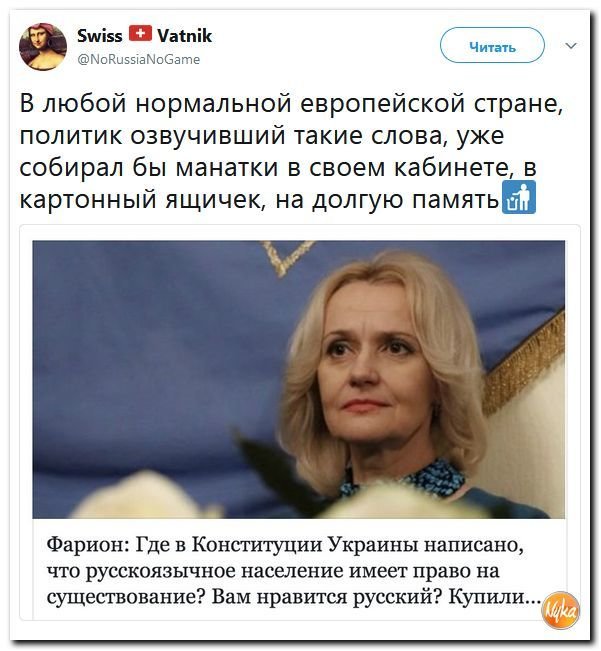This screenshot has width=601, height=651.
Task: Click the Читать follow button
Action: tap(492, 45)
